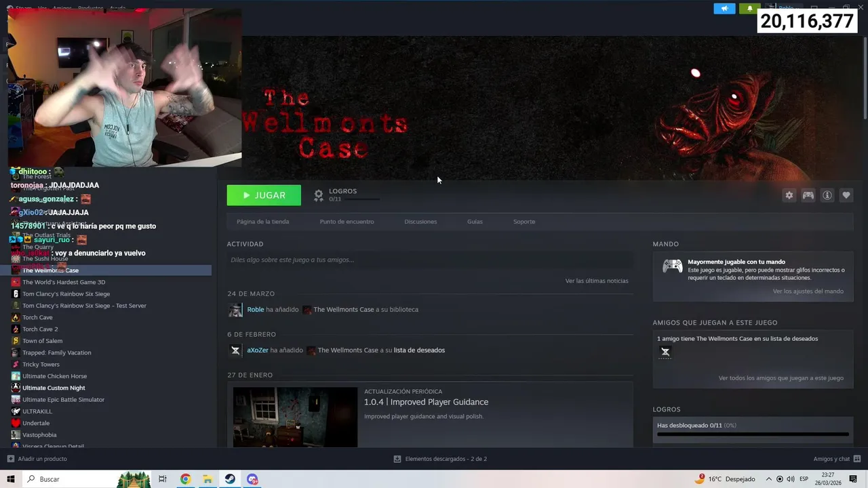Click the Town of Salem game icon
The height and width of the screenshot is (488, 868).
tap(16, 341)
